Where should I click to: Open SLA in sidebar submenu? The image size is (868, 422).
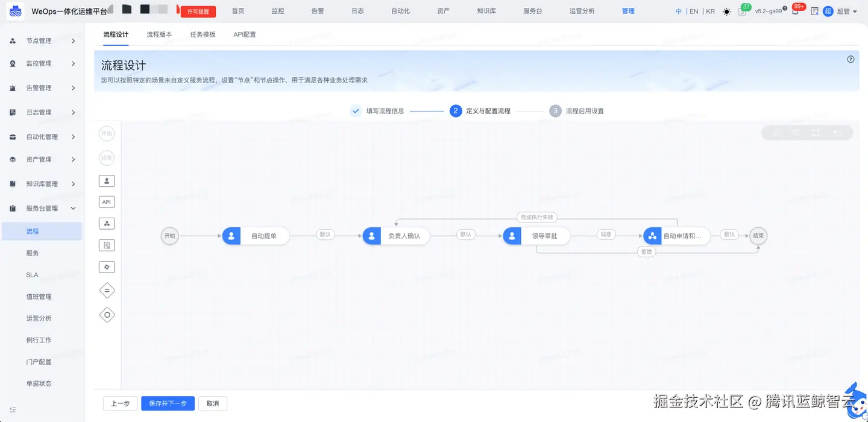pyautogui.click(x=32, y=275)
